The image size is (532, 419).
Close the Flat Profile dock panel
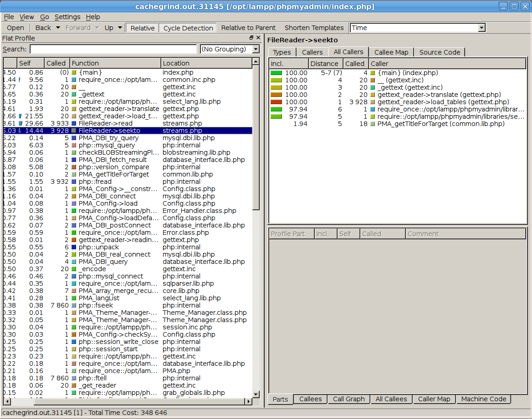pyautogui.click(x=258, y=38)
